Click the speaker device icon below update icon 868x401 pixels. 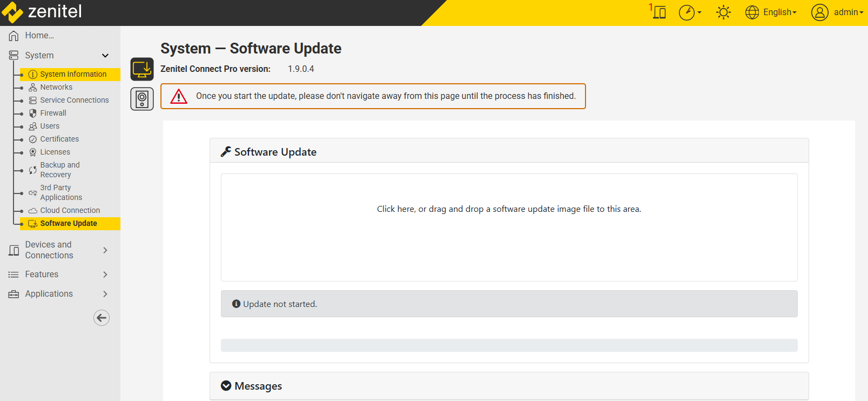pyautogui.click(x=142, y=99)
